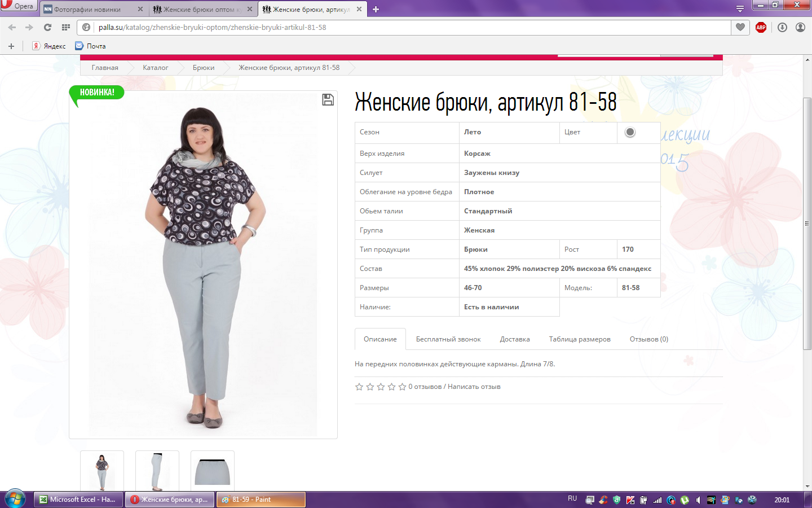
Task: Open the network signal tray icon
Action: pos(657,500)
